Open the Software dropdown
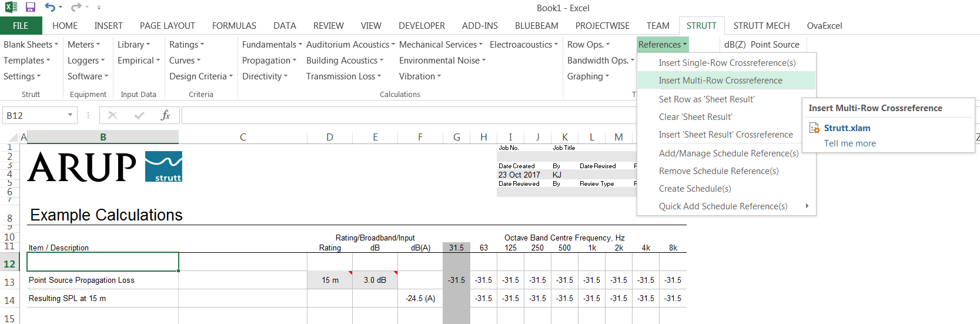 click(x=88, y=76)
